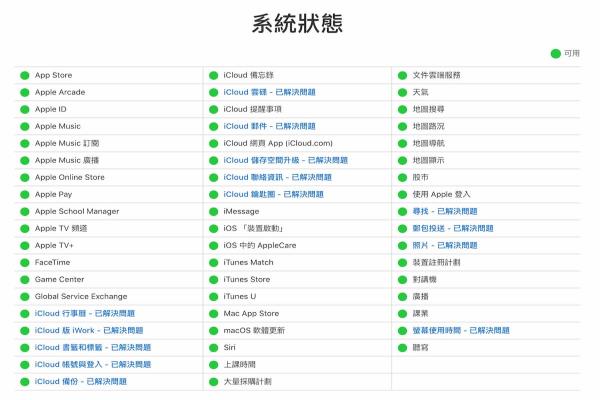Click the status dot next to iMessage
The height and width of the screenshot is (400, 600).
tap(214, 212)
